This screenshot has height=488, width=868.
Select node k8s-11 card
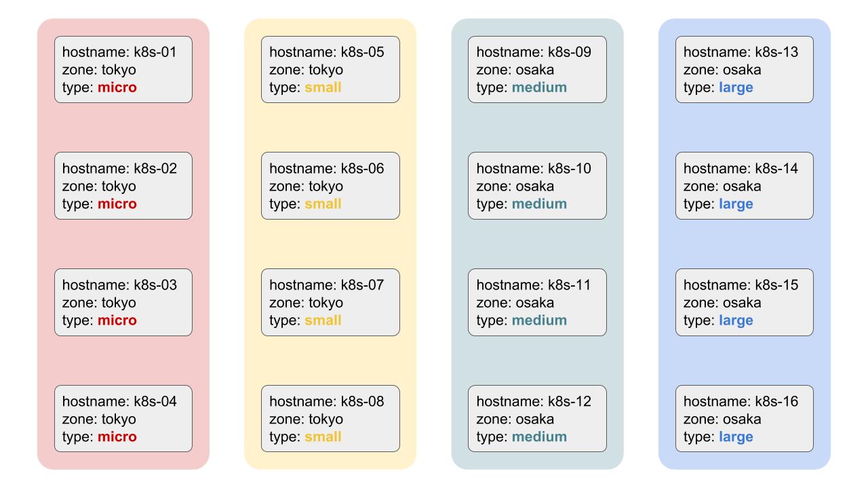537,302
